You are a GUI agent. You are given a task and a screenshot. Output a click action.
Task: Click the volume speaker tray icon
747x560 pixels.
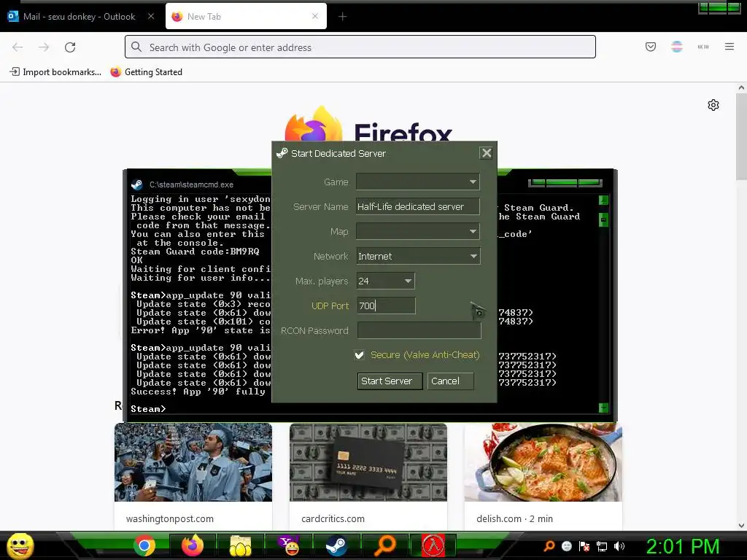point(619,546)
